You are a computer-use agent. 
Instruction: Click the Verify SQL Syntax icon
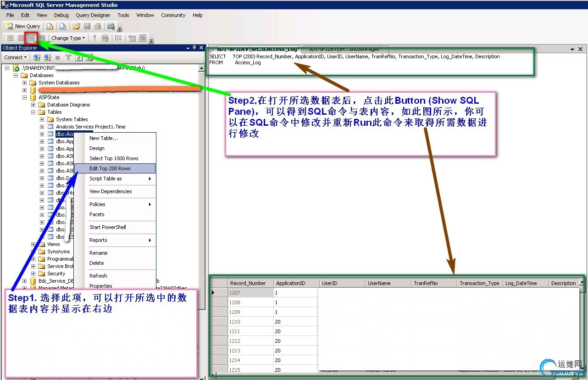tap(105, 38)
